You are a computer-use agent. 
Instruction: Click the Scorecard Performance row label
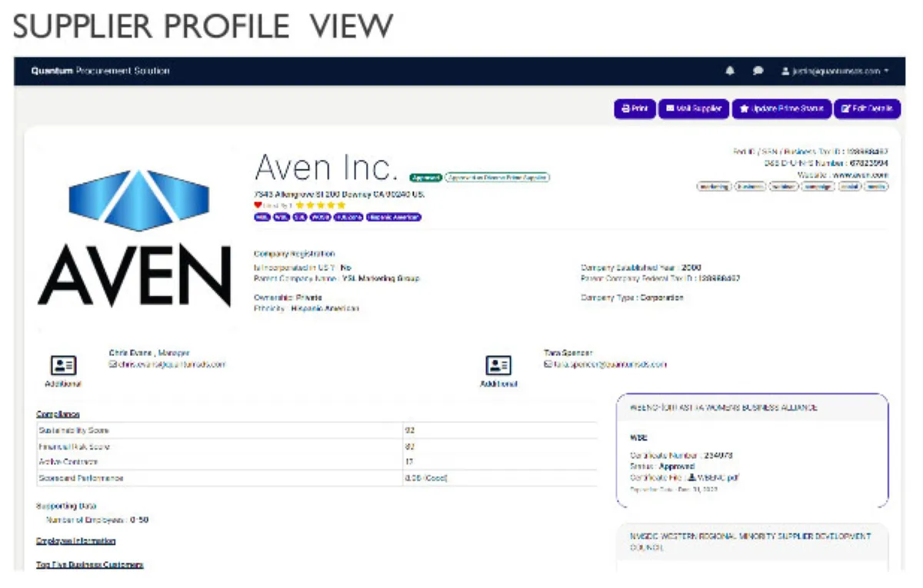click(x=81, y=478)
